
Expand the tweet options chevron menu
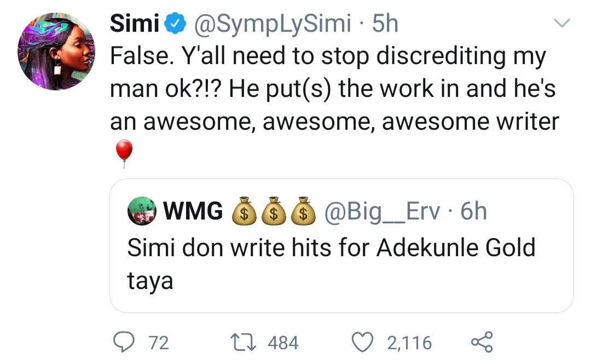click(562, 23)
